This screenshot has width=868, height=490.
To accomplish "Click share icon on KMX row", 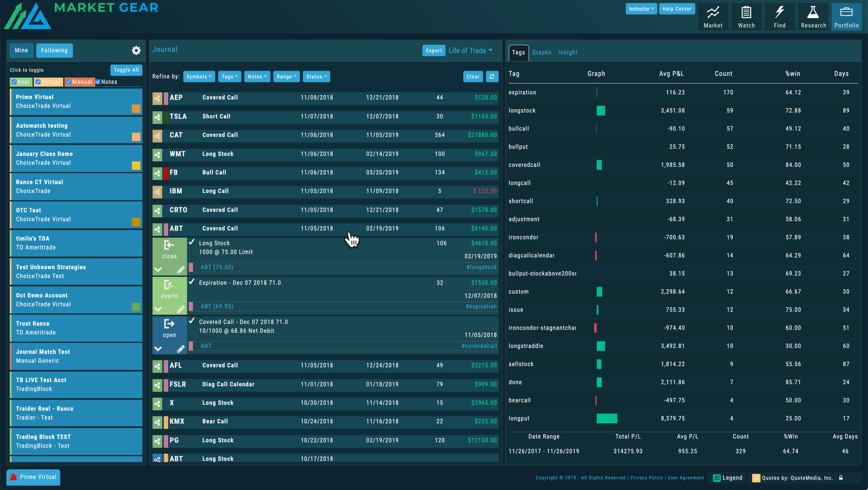I will click(x=157, y=422).
